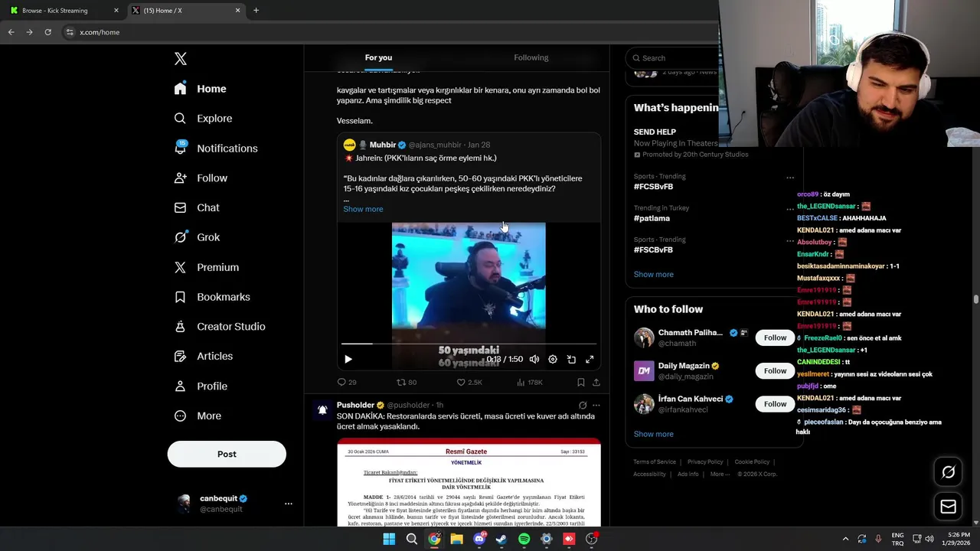Viewport: 980px width, 551px height.
Task: Follow Chamath Palihapitiya
Action: tap(775, 337)
